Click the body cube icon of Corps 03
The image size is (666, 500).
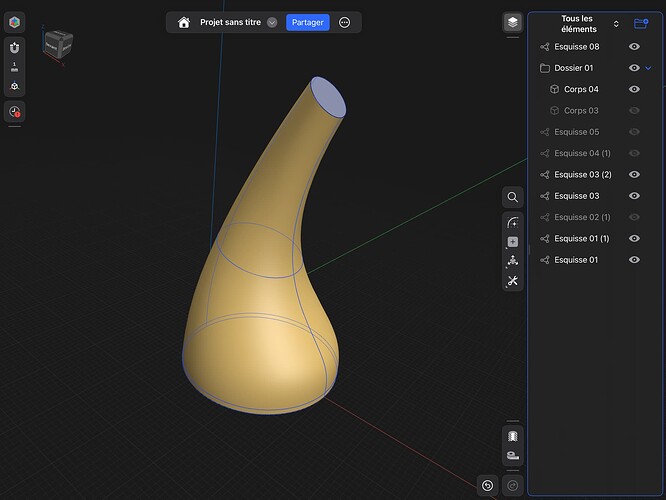[x=554, y=110]
